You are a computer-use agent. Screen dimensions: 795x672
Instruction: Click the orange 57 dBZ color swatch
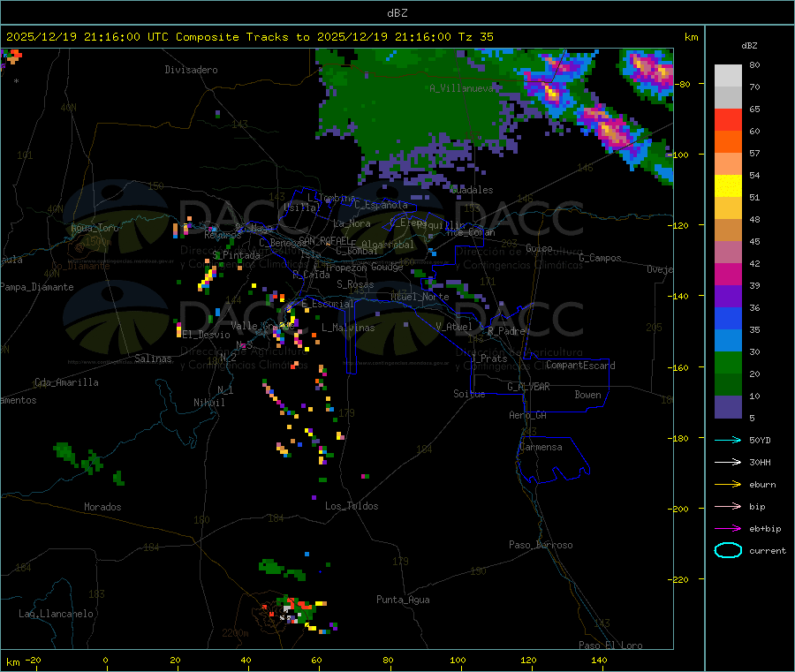pos(728,142)
